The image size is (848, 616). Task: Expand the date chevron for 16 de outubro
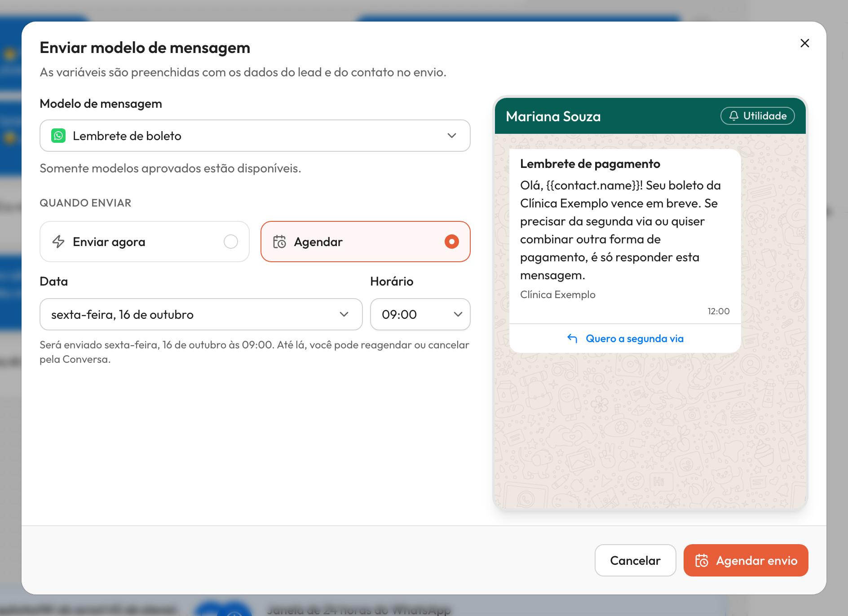(x=344, y=314)
